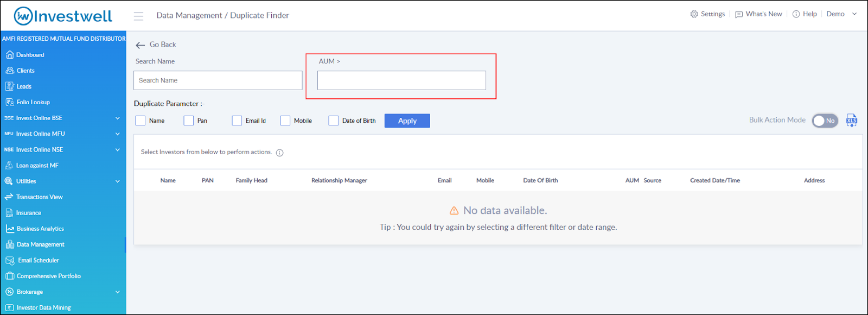Click the Investwell logo

(63, 16)
